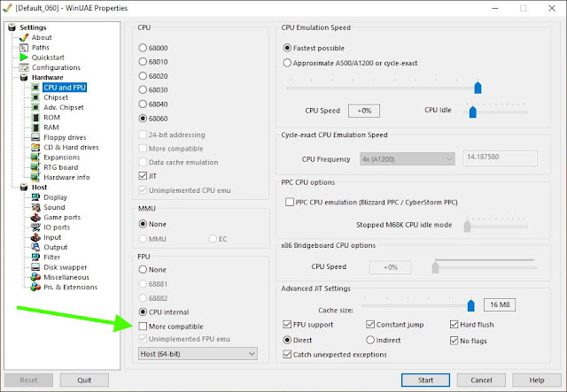Screen dimensions: 567x392
Task: Open the About page icon
Action: coord(24,37)
